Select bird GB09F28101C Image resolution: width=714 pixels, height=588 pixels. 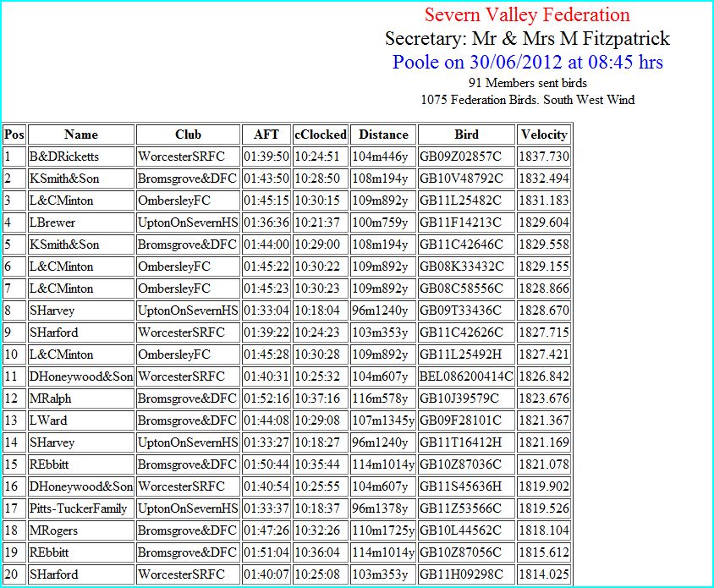click(x=460, y=420)
